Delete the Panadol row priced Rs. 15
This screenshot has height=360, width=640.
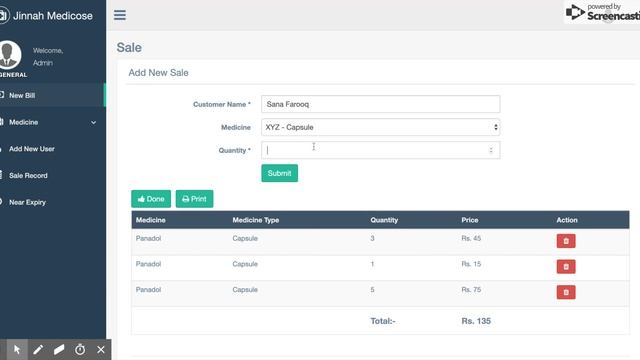pyautogui.click(x=566, y=267)
